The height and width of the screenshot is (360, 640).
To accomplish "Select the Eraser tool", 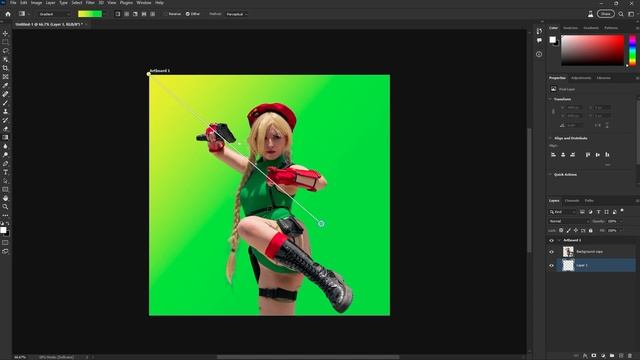I will pos(5,129).
